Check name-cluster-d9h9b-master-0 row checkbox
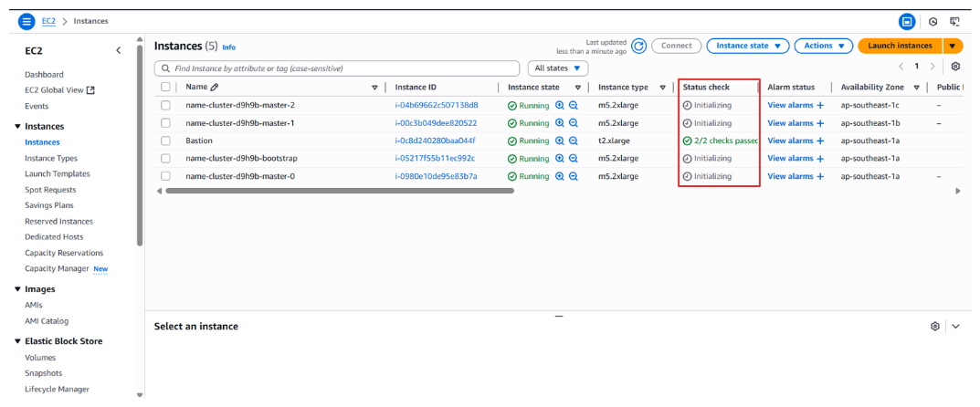Viewport: 980px width, 407px height. point(165,176)
